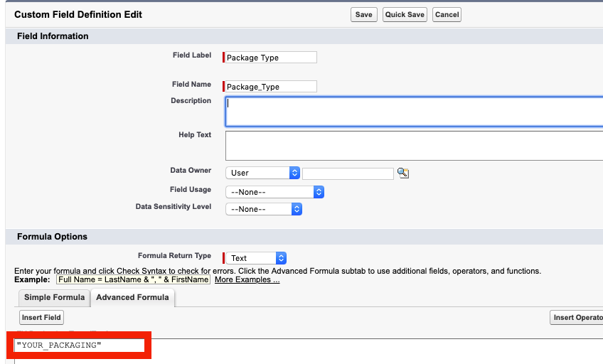Open the More Examples link

pos(247,279)
